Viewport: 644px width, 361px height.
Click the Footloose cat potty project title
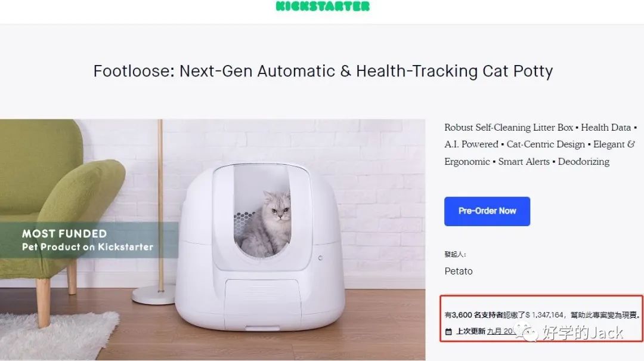322,71
